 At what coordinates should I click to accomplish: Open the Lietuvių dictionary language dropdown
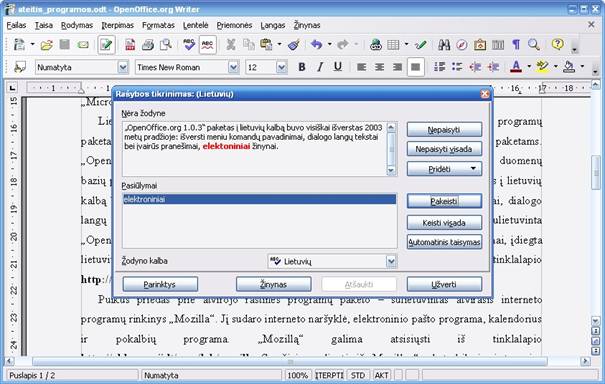[x=391, y=261]
